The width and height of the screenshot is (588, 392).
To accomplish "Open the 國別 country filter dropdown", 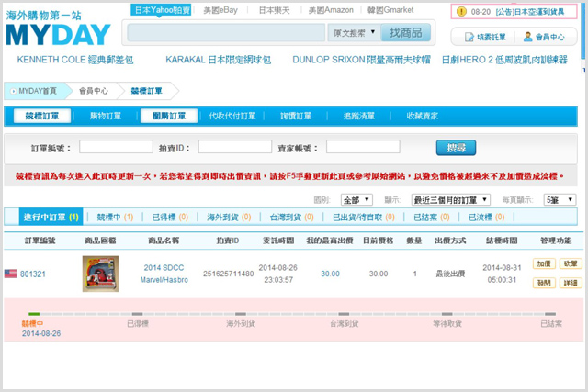I will pyautogui.click(x=356, y=199).
